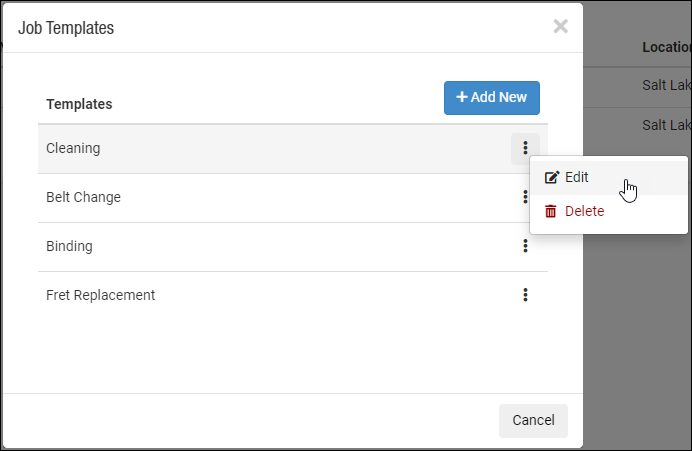Close the Job Templates dialog with X
This screenshot has width=692, height=451.
(560, 26)
